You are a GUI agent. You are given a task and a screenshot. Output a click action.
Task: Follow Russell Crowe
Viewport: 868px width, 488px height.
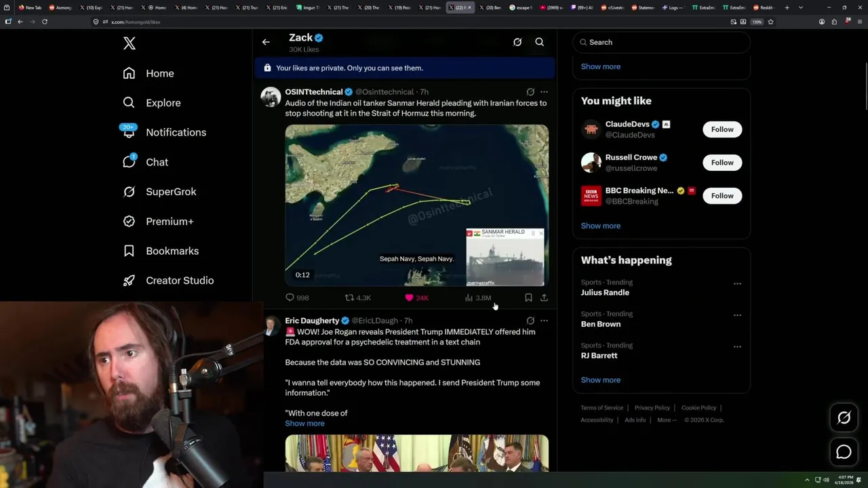pyautogui.click(x=722, y=163)
